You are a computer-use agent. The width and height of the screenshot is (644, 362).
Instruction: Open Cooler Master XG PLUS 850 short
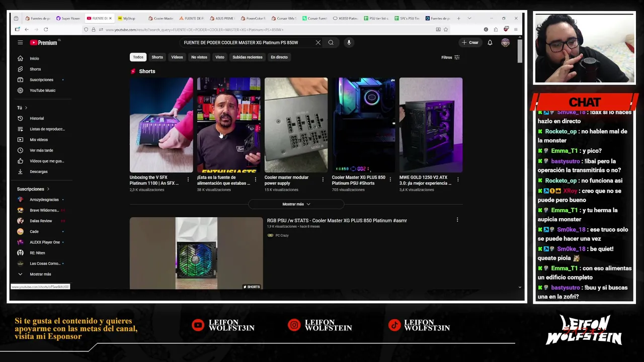[363, 125]
